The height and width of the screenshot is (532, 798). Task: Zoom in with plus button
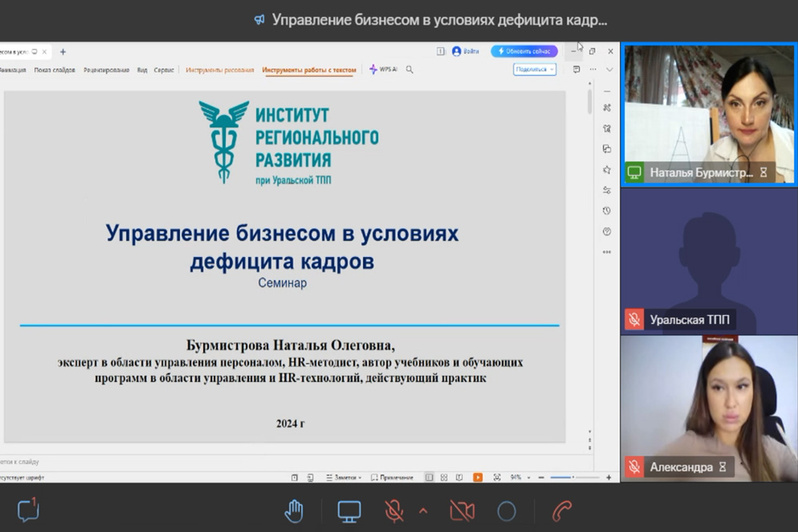tap(609, 478)
